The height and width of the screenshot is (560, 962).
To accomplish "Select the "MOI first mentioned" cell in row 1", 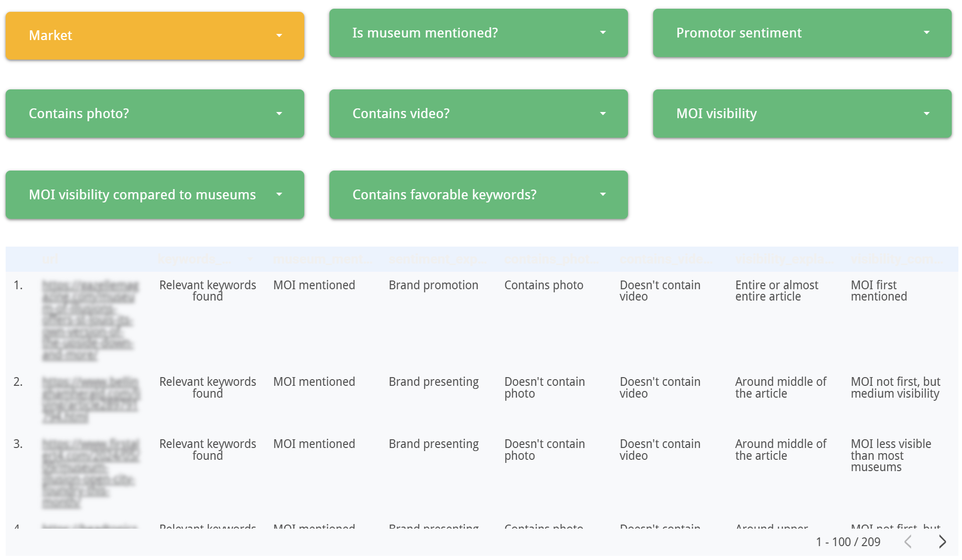I will click(879, 290).
